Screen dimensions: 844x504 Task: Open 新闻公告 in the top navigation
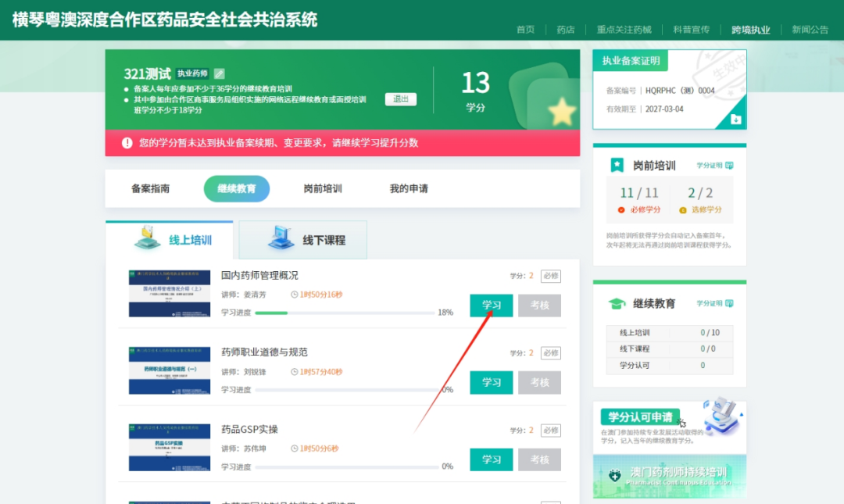(x=810, y=30)
